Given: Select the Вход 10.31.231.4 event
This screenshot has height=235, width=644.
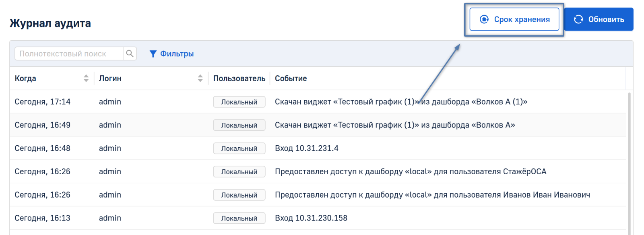Looking at the screenshot, I should (306, 148).
